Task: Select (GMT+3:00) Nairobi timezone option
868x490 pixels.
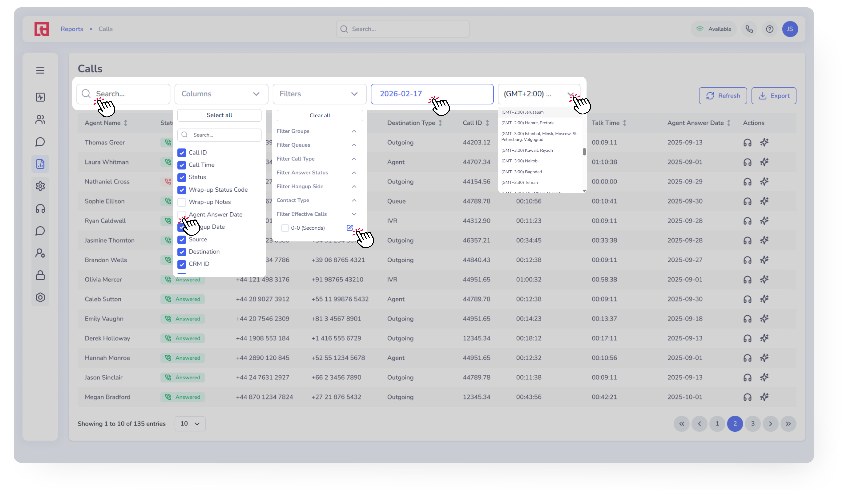Action: [x=520, y=161]
